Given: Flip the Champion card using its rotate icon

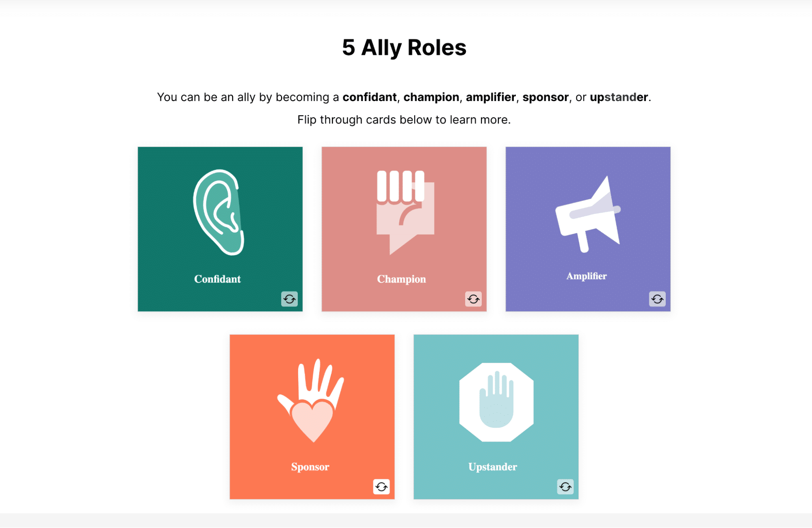Looking at the screenshot, I should tap(473, 299).
